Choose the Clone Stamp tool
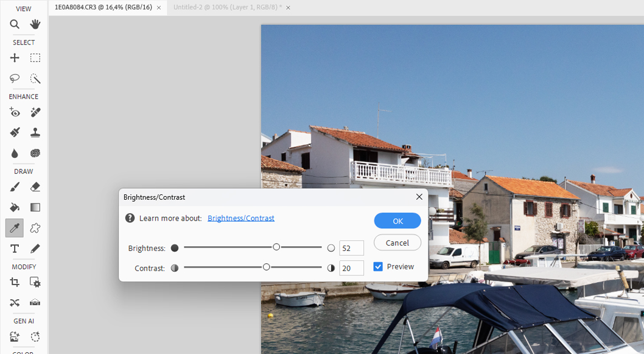 35,132
